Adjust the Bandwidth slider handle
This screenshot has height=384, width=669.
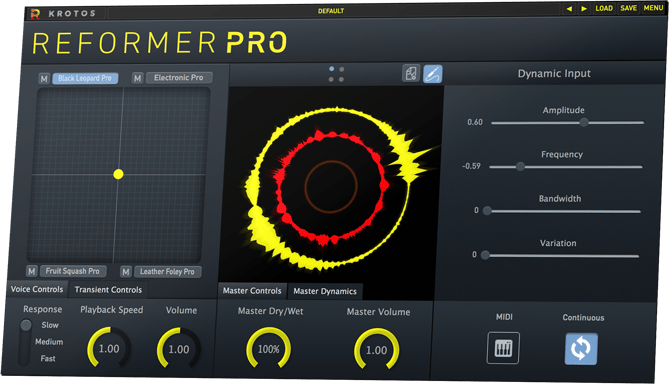487,210
